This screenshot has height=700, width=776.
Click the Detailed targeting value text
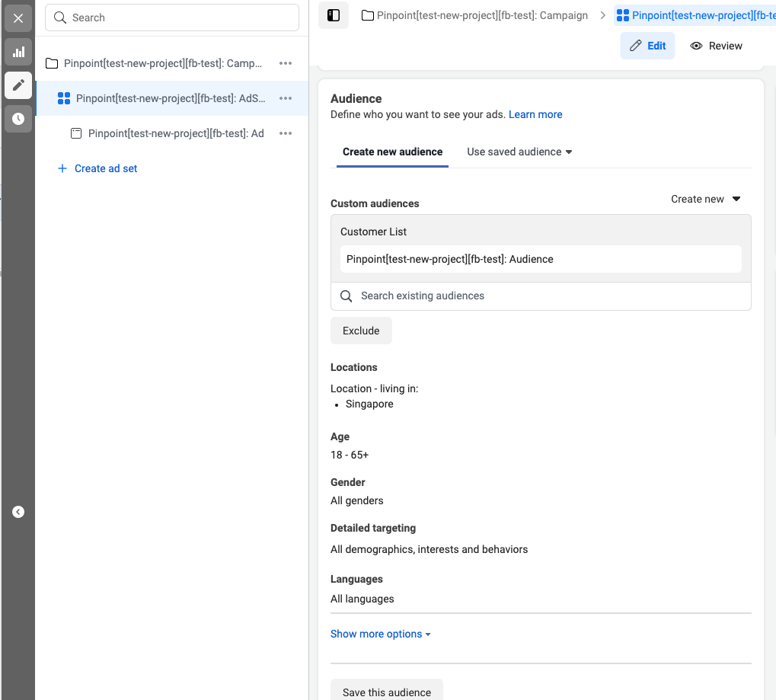pyautogui.click(x=429, y=549)
